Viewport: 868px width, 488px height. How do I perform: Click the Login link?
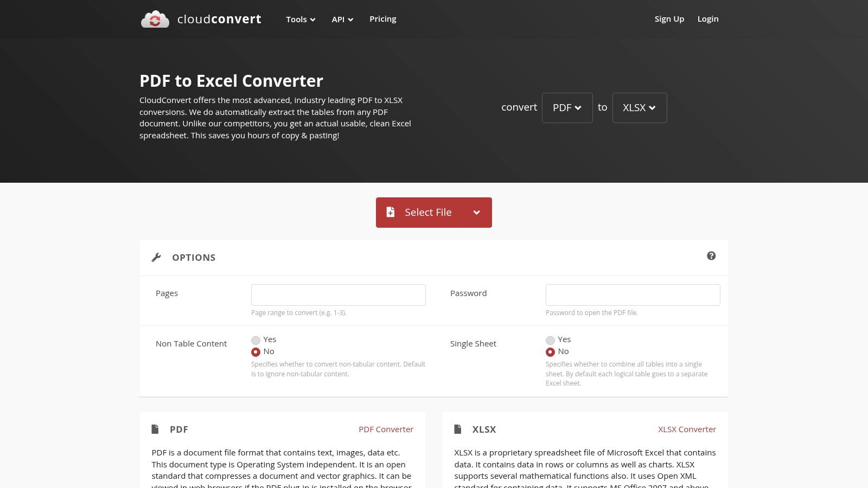click(x=707, y=19)
